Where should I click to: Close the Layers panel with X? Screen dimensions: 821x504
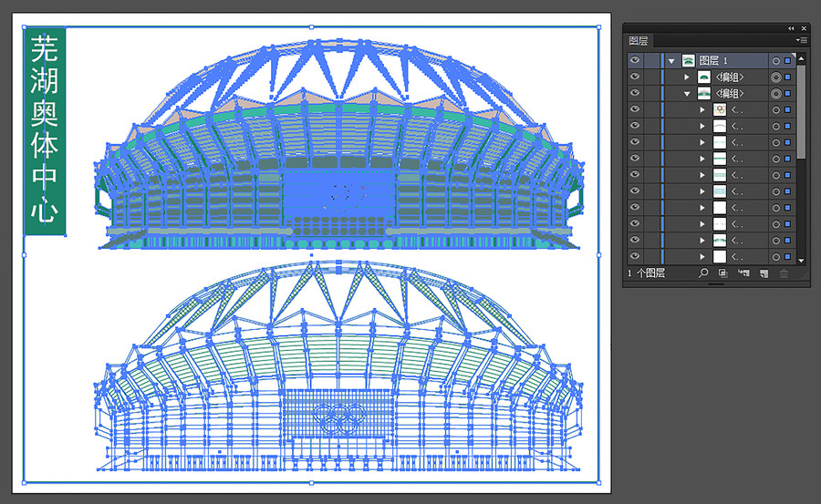(804, 28)
